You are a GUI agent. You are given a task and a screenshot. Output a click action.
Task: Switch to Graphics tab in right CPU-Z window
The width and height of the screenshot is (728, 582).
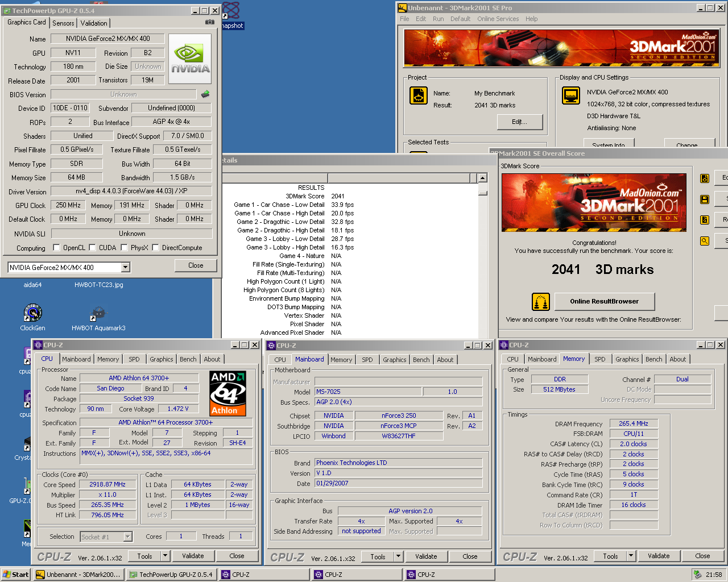(x=627, y=359)
